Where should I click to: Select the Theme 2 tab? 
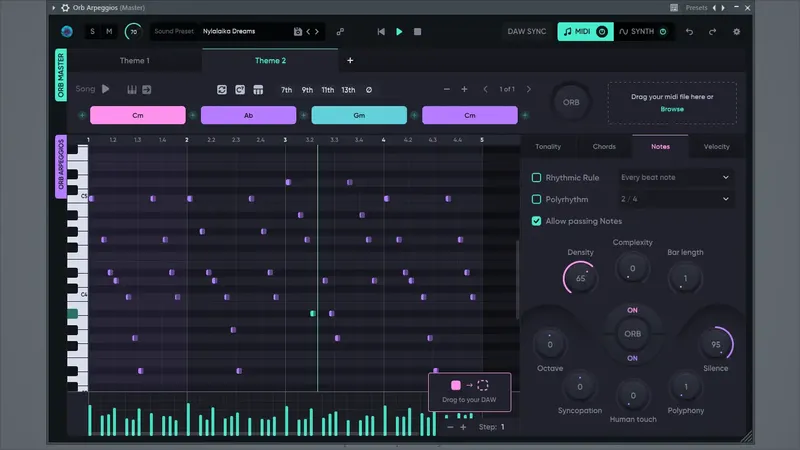[270, 60]
